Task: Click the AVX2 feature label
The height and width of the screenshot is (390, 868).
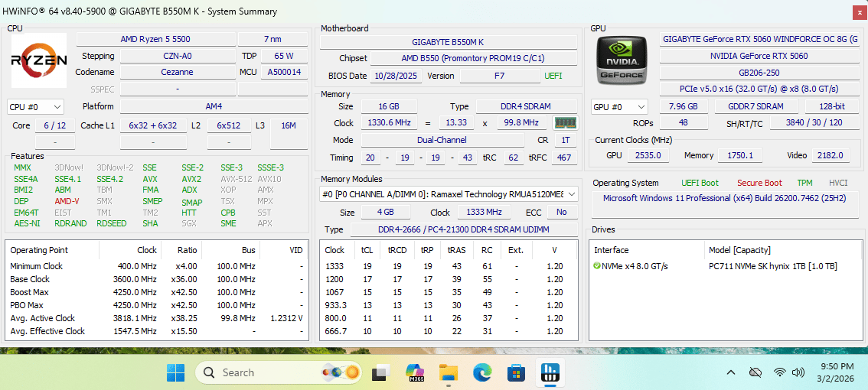Action: coord(191,179)
